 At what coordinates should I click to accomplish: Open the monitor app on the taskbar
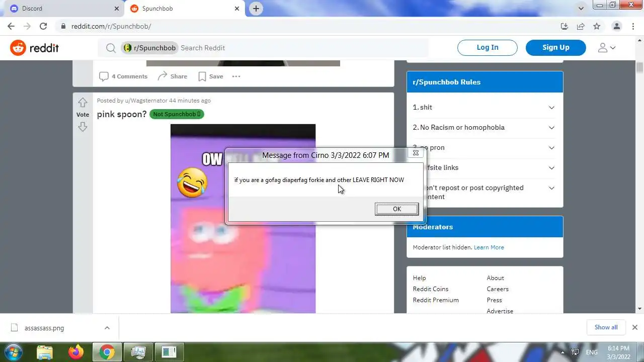[x=137, y=352]
